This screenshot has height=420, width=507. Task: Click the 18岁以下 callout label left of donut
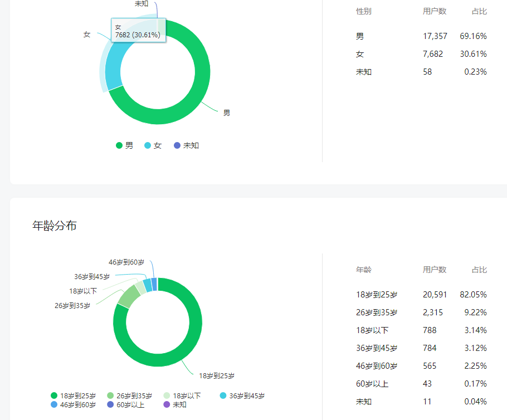(83, 291)
